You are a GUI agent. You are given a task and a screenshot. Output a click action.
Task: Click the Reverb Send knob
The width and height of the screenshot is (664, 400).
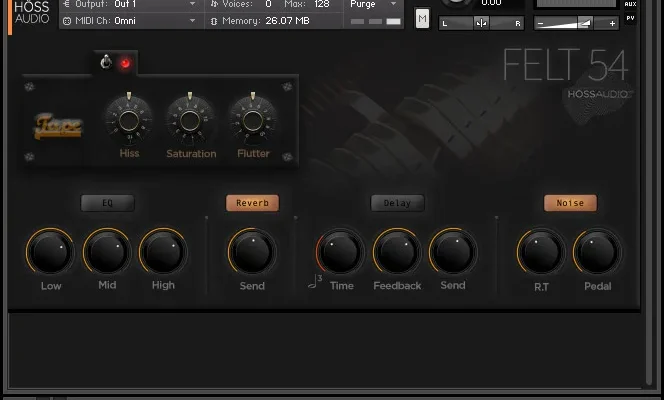[x=252, y=252]
